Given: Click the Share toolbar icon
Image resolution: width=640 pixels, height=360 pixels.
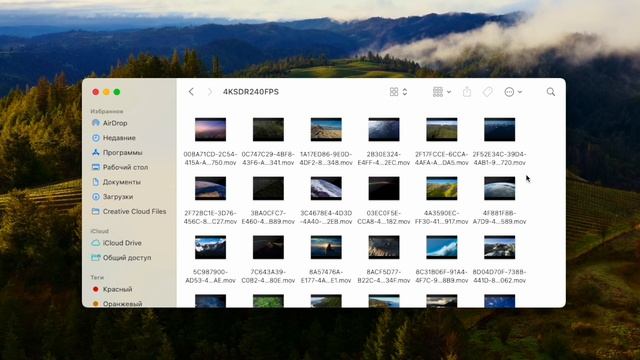Looking at the screenshot, I should pyautogui.click(x=467, y=92).
